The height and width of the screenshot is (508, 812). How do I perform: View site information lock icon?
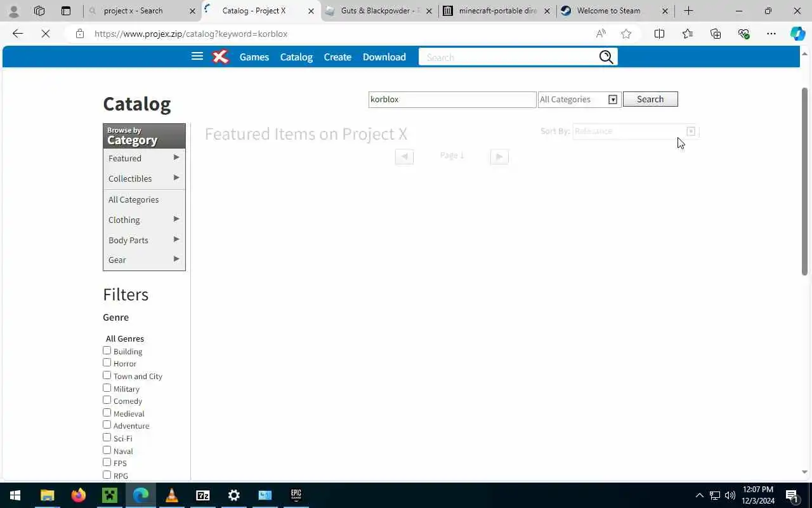[x=80, y=34]
